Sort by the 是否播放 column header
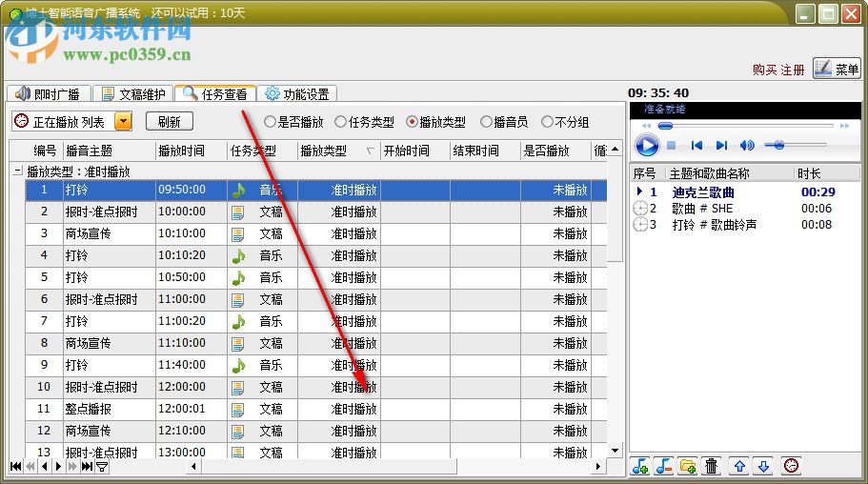Viewport: 868px width, 484px height. (555, 151)
